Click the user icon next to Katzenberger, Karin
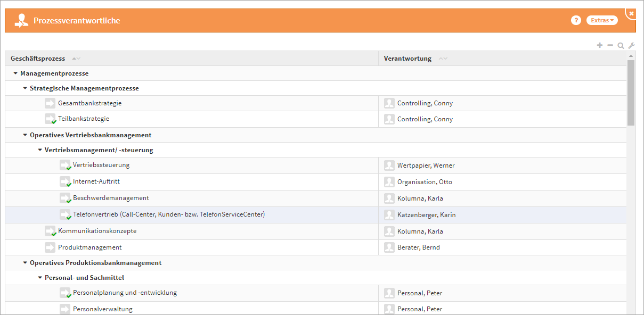Viewport: 644px width, 315px height. [389, 215]
